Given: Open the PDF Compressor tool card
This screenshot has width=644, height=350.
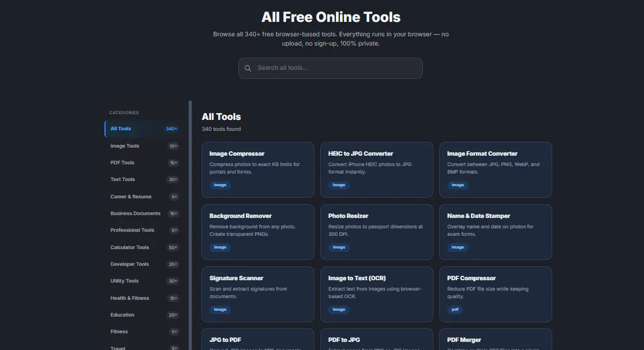Looking at the screenshot, I should (495, 294).
